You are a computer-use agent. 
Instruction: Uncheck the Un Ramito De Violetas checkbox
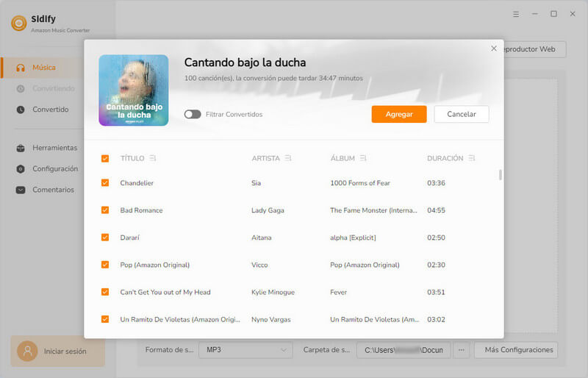(x=105, y=319)
